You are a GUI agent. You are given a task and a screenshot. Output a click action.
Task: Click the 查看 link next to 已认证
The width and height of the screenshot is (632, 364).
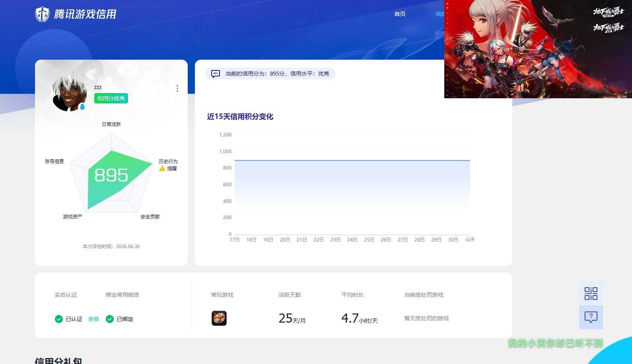pos(93,319)
